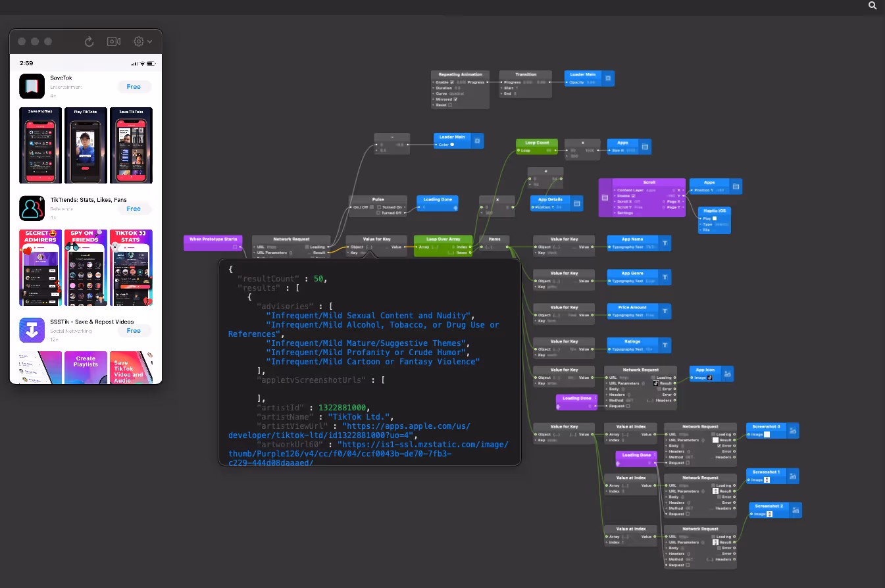Click the image icon on App Icon patch
885x588 pixels.
coord(727,374)
